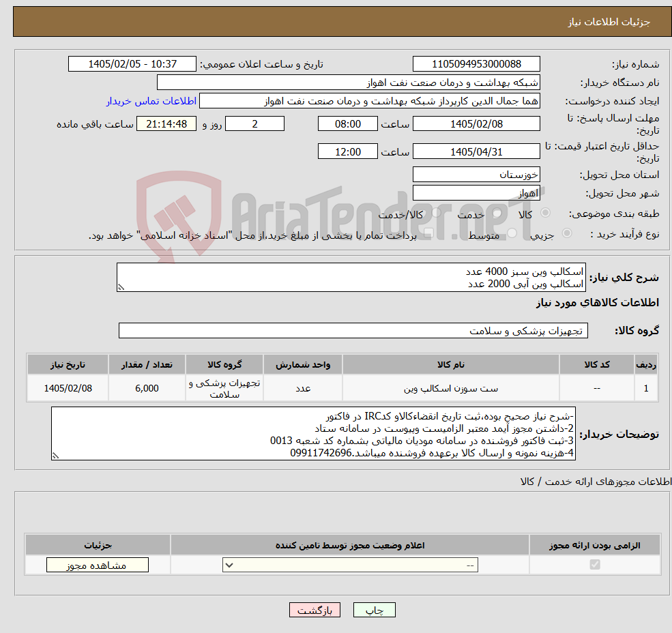672x633 pixels.
Task: Select the خدمت radio button
Action: [497, 213]
